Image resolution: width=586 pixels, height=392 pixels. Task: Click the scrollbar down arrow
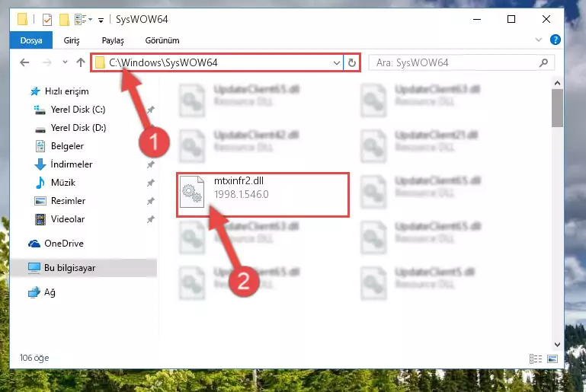click(x=557, y=345)
